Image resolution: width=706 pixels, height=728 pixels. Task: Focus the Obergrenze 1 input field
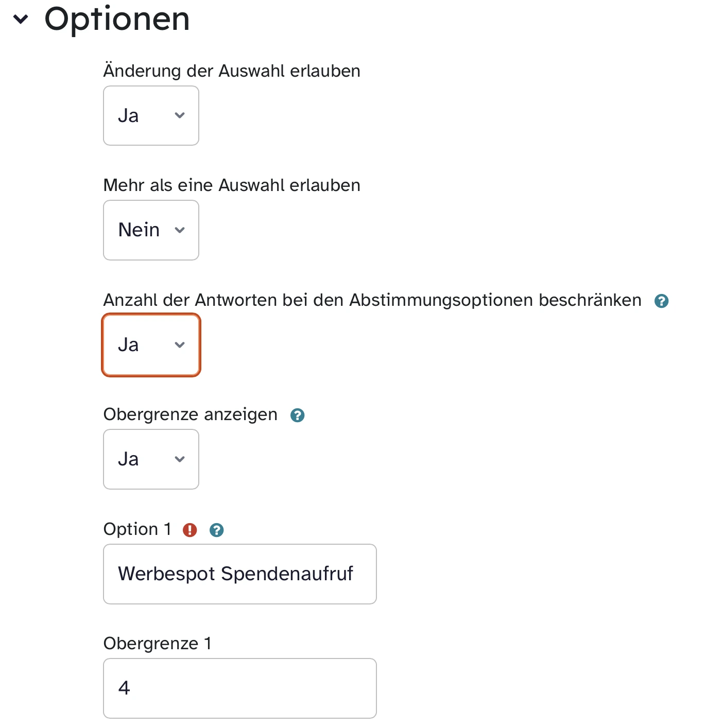click(239, 688)
